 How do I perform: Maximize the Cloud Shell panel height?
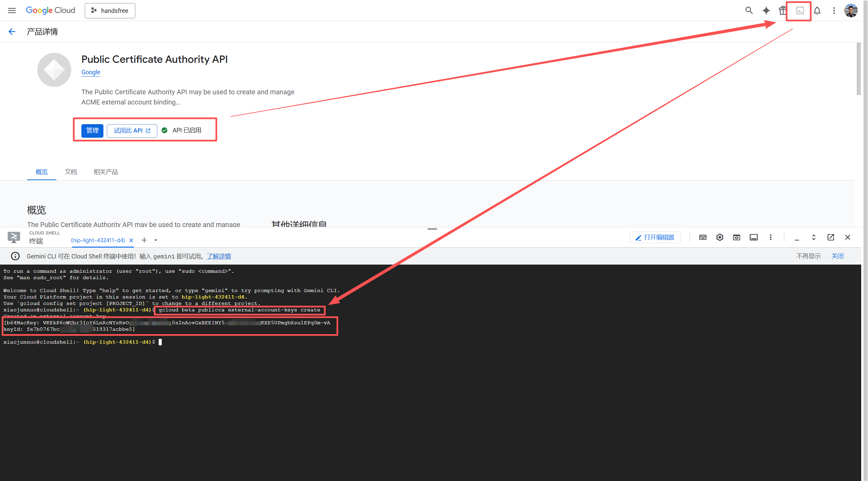[814, 237]
